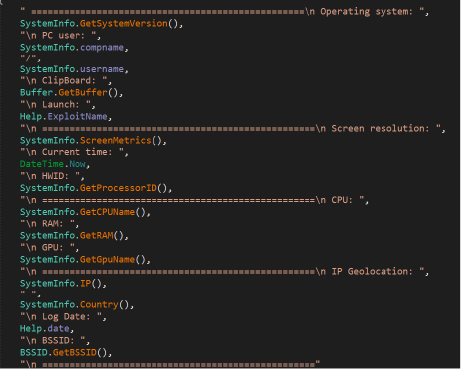Click SystemInfo.username property
The height and width of the screenshot is (369, 461).
72,69
